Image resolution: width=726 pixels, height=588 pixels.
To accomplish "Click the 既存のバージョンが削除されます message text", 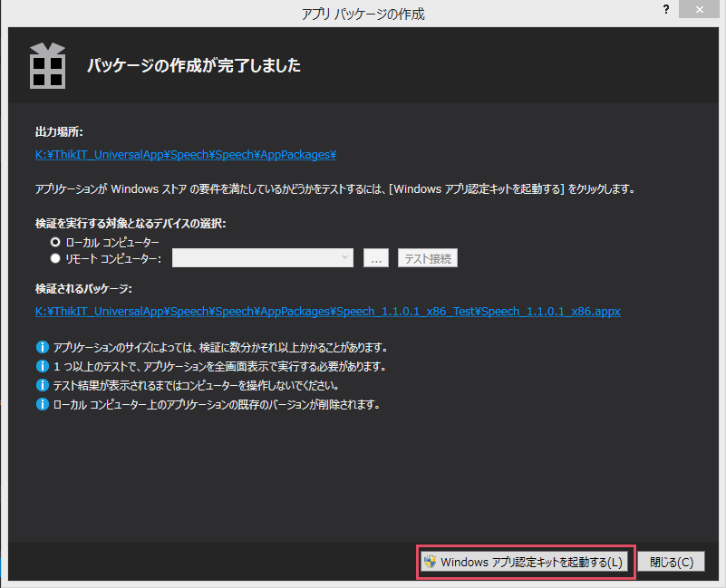I will click(217, 404).
